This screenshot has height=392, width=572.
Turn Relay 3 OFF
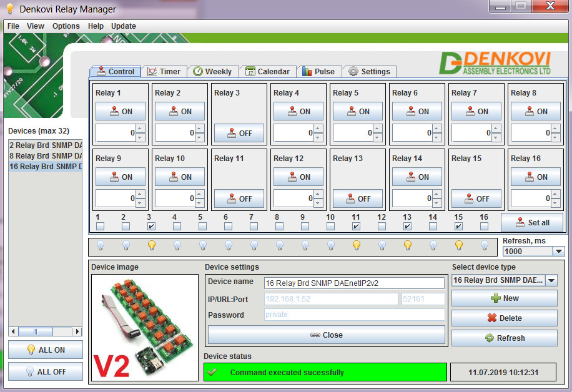pyautogui.click(x=239, y=133)
